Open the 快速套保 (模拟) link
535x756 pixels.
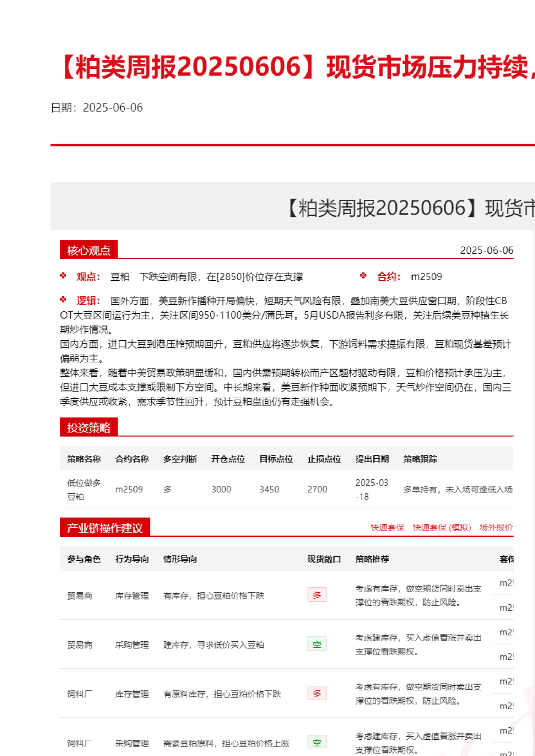(x=441, y=527)
